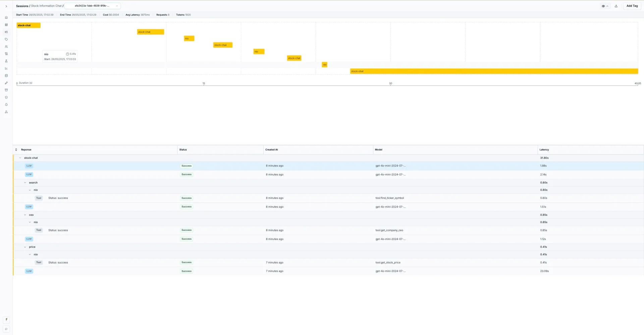The image size is (644, 335).
Task: Go to the Sessions breadcrumb
Action: [22, 6]
